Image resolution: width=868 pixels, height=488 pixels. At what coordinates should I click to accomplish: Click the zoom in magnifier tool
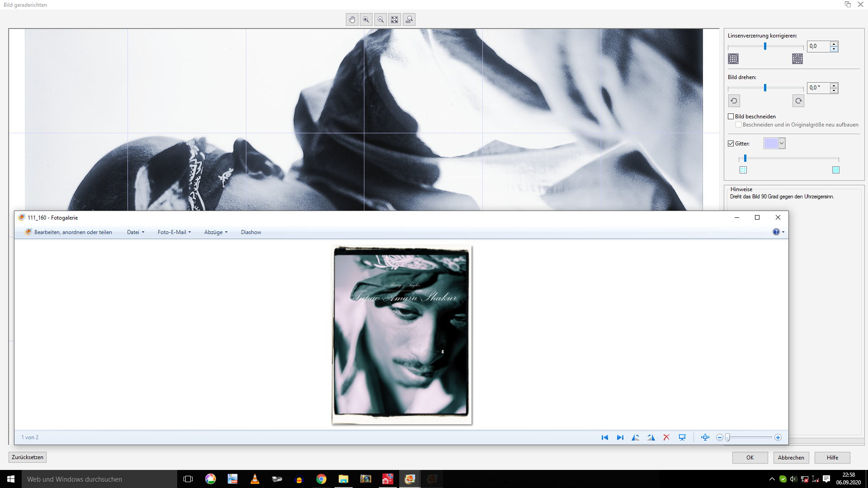(366, 20)
